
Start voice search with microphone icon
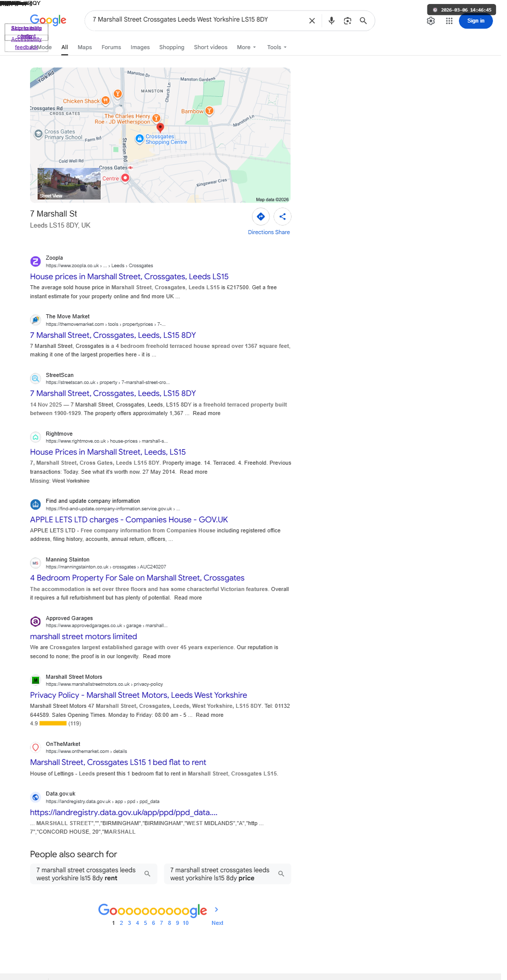click(x=331, y=21)
